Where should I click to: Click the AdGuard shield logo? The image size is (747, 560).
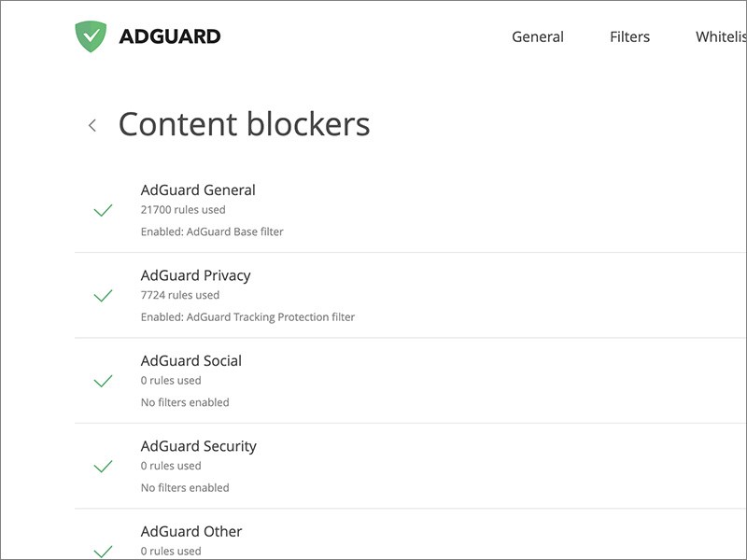[92, 35]
